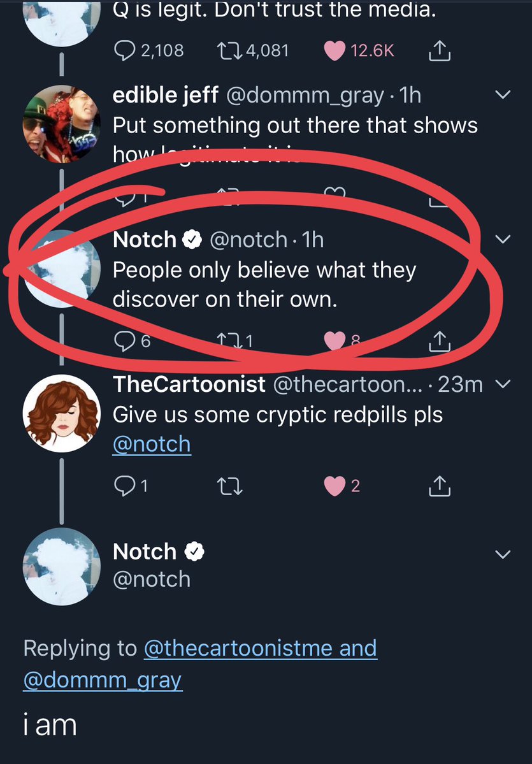Expand options for Notch's 1h reply
This screenshot has width=532, height=764.
tap(503, 240)
